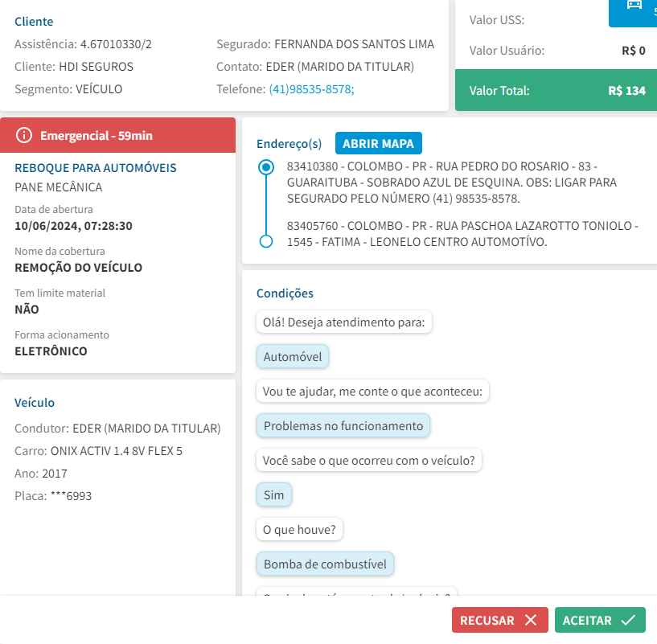Click the R$ 134 total amount
Image resolution: width=657 pixels, height=644 pixels.
click(x=626, y=91)
